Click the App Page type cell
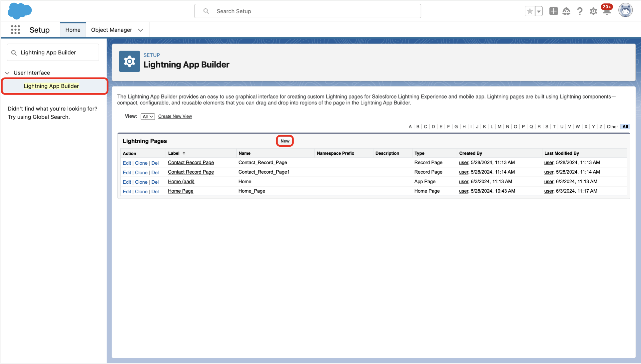The width and height of the screenshot is (641, 364). pos(425,182)
